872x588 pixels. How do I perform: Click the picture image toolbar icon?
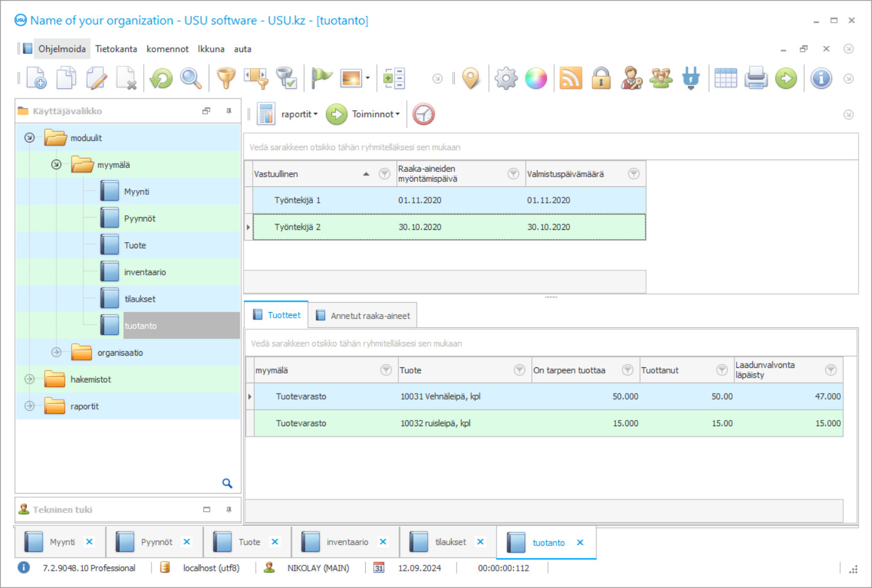point(351,78)
